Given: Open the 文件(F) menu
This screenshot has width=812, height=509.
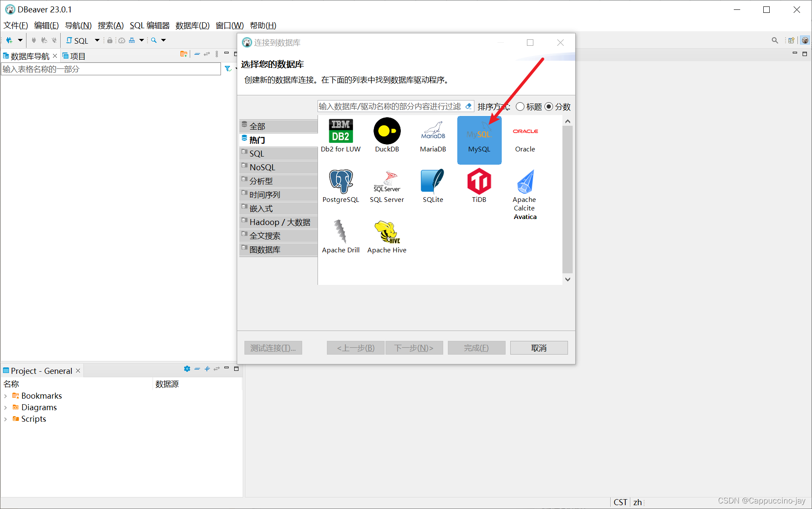Looking at the screenshot, I should tap(16, 25).
